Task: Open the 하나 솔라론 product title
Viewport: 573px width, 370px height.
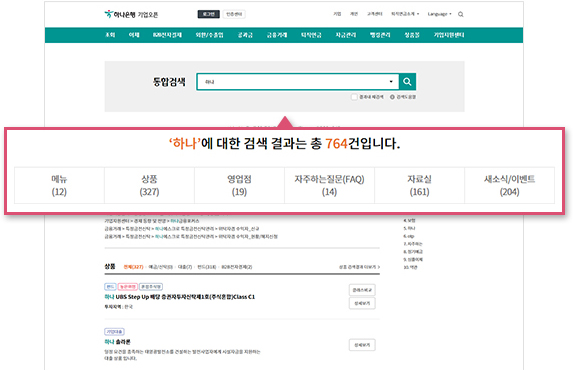Action: [x=117, y=342]
